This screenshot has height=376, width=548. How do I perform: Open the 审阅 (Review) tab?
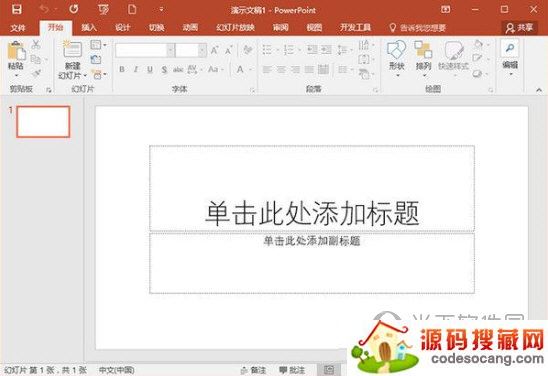pyautogui.click(x=280, y=28)
